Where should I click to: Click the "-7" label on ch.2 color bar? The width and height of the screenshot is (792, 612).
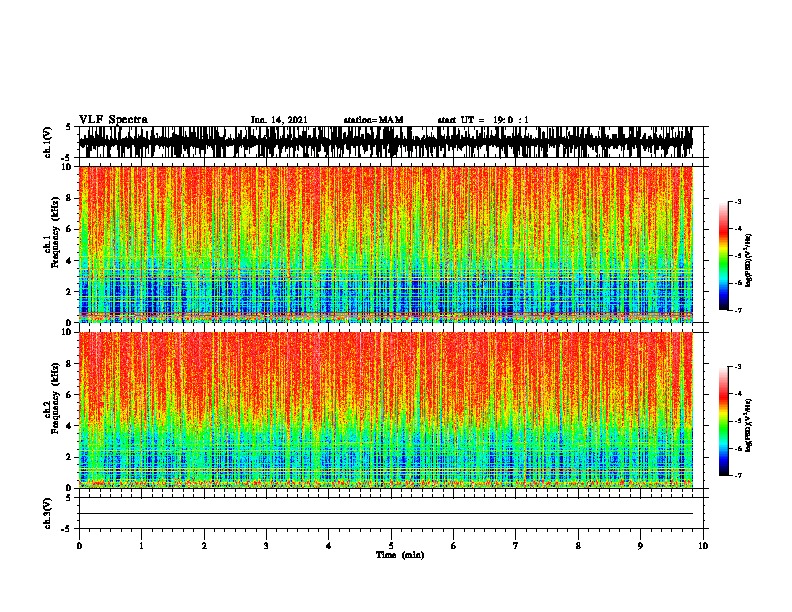(738, 475)
